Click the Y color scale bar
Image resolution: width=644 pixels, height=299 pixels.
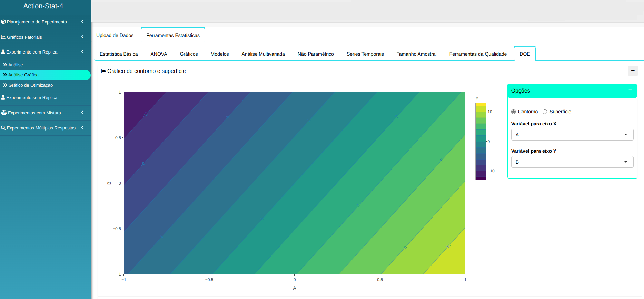pos(480,141)
